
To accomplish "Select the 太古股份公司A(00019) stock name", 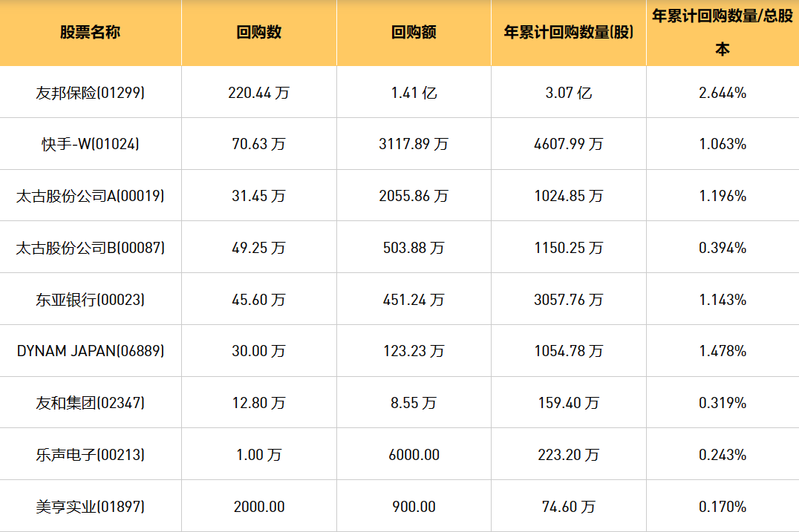I will [90, 196].
